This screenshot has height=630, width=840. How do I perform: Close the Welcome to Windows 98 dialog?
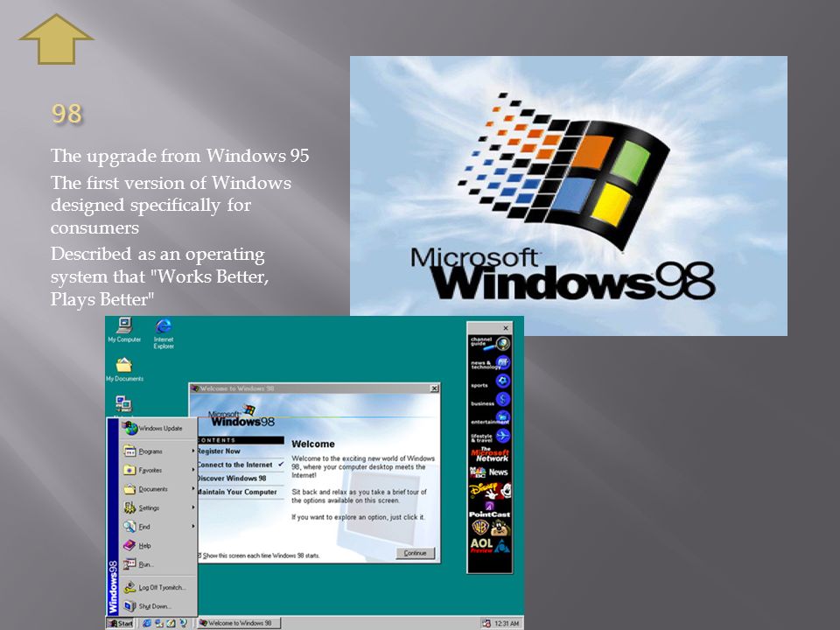click(x=435, y=388)
